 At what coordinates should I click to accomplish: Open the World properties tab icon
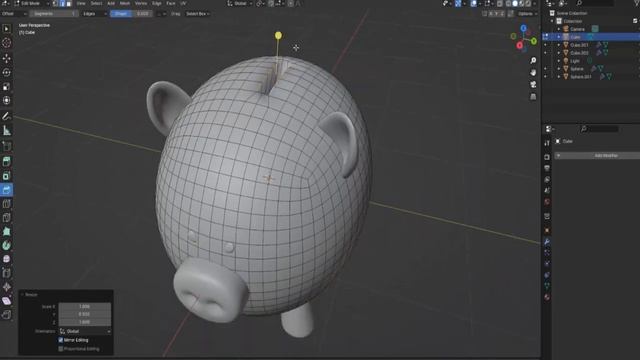tap(547, 202)
